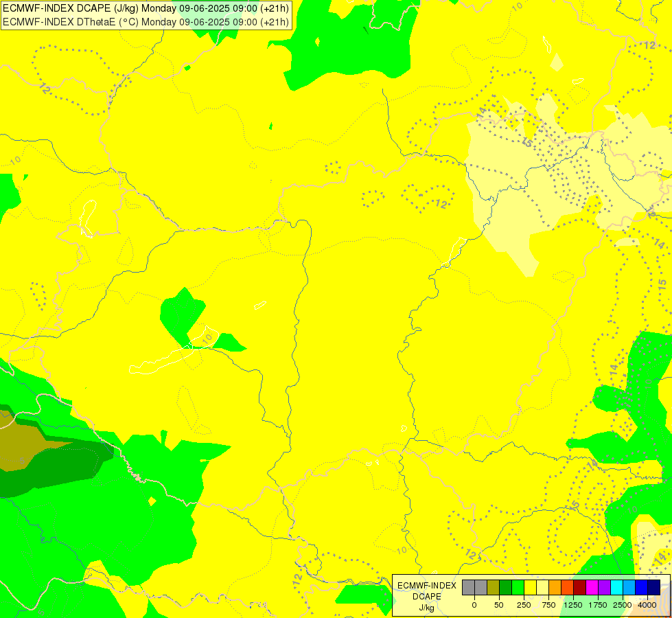
Task: Choose the orange legend swatch
Action: tap(555, 588)
